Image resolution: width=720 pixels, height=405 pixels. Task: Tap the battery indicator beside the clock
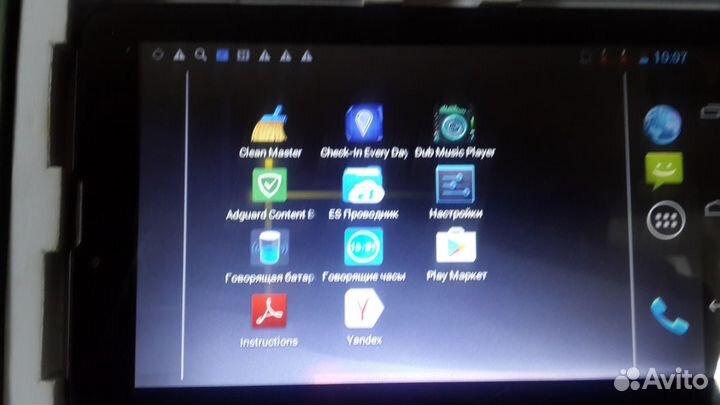coord(641,58)
